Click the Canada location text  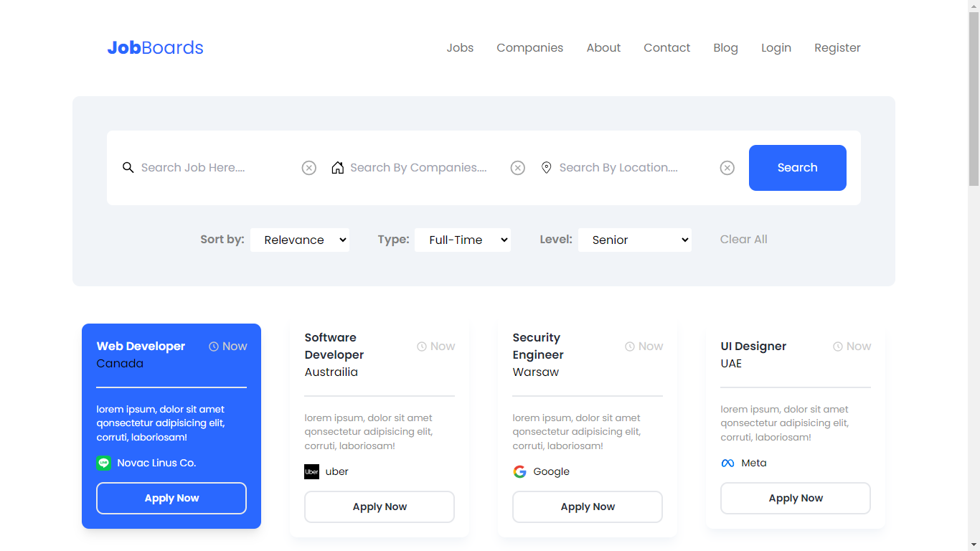point(120,364)
